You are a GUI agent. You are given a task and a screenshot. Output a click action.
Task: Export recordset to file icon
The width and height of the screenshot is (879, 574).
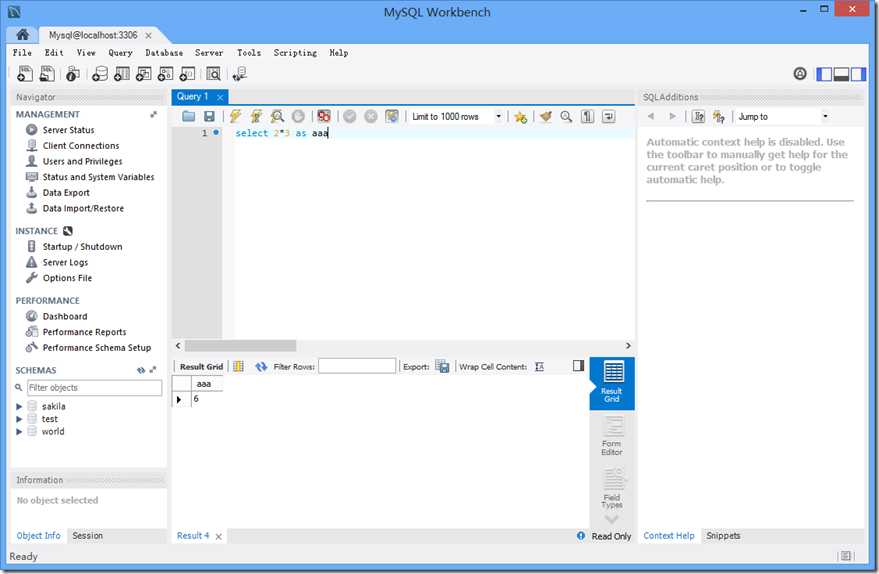click(x=442, y=366)
